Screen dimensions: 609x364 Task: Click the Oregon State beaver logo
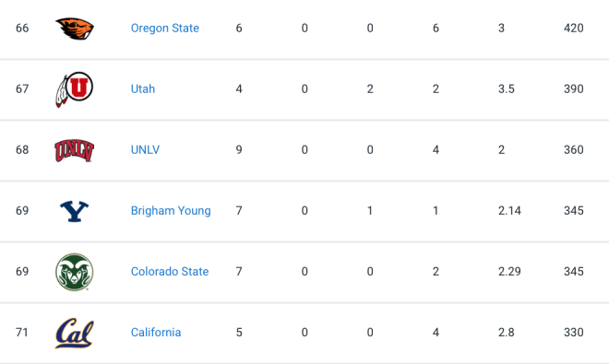(x=75, y=29)
